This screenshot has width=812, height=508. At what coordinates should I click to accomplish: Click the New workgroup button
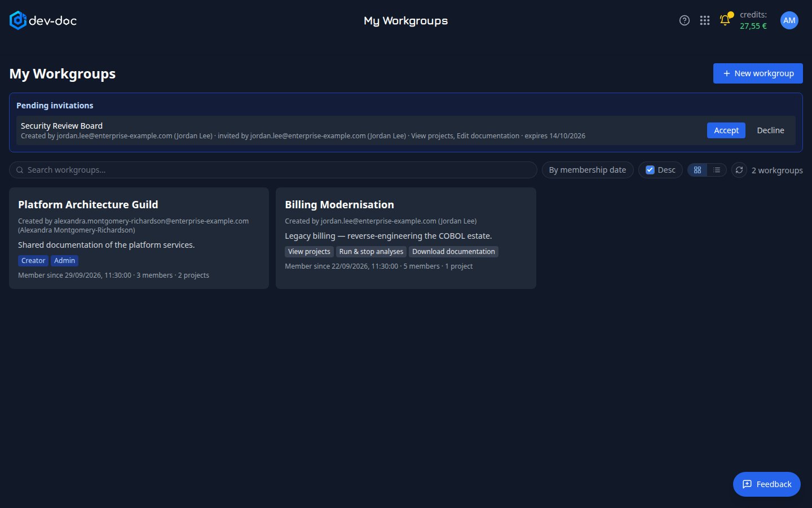(758, 73)
